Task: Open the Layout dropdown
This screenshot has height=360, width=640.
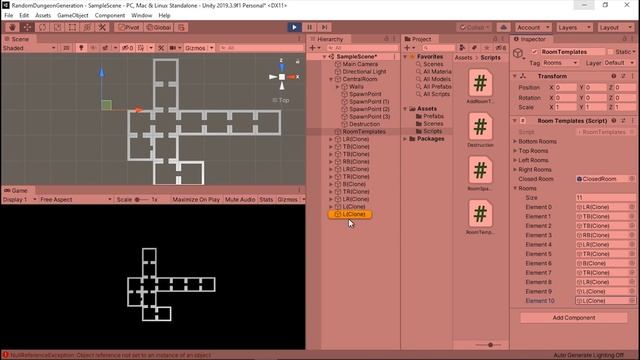Action: tap(616, 27)
